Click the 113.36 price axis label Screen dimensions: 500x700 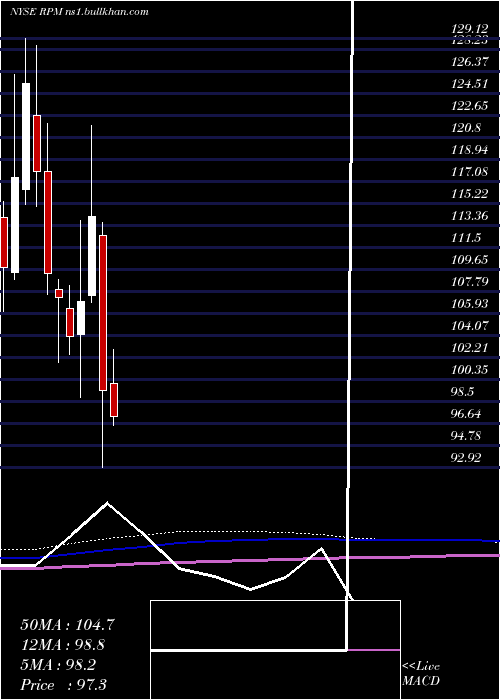pos(470,216)
